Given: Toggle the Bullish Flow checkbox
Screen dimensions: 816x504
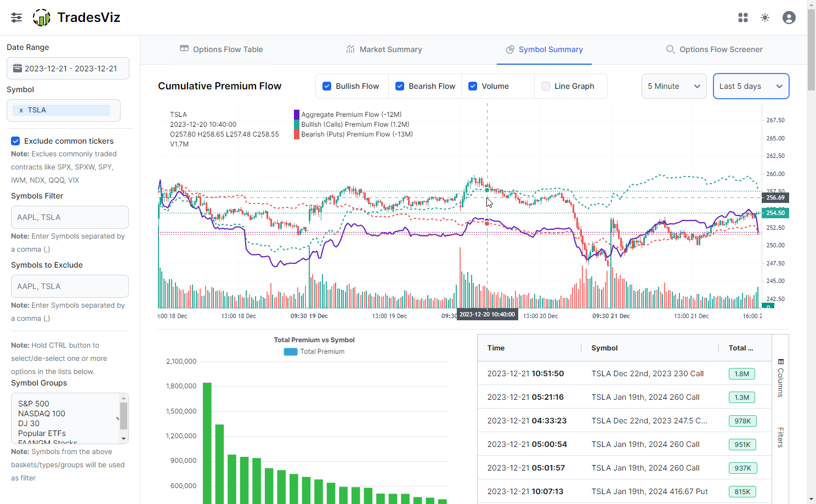Looking at the screenshot, I should tap(327, 86).
